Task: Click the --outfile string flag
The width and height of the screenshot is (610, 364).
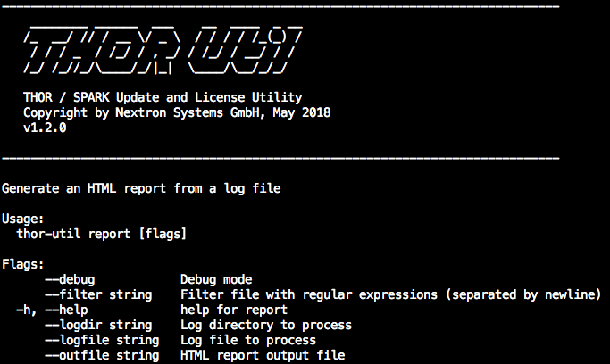Action: pos(102,355)
